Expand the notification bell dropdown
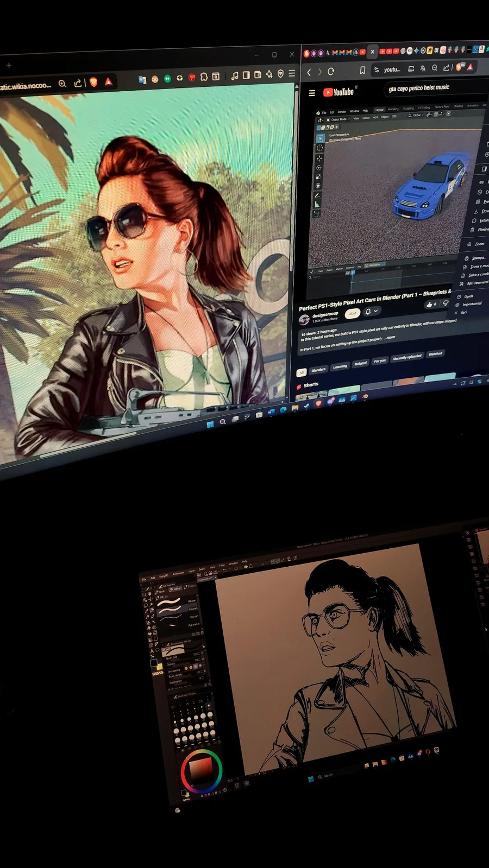 [371, 311]
